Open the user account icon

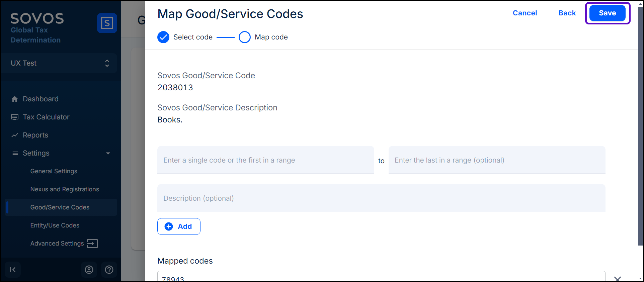click(89, 270)
